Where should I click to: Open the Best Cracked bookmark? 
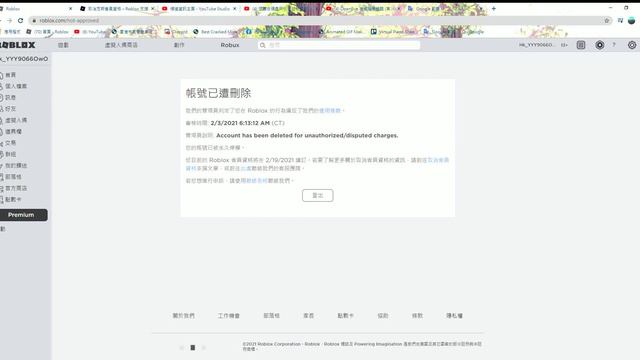click(x=215, y=31)
